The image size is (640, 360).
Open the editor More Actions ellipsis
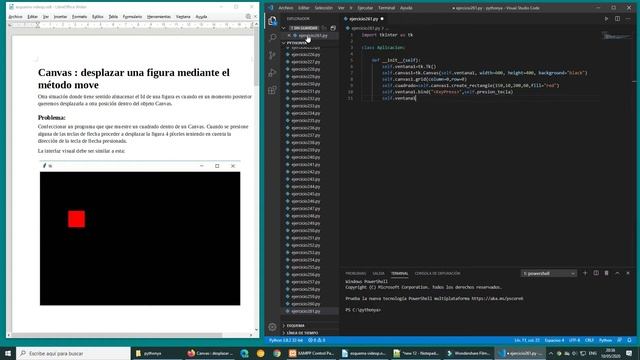click(x=628, y=19)
